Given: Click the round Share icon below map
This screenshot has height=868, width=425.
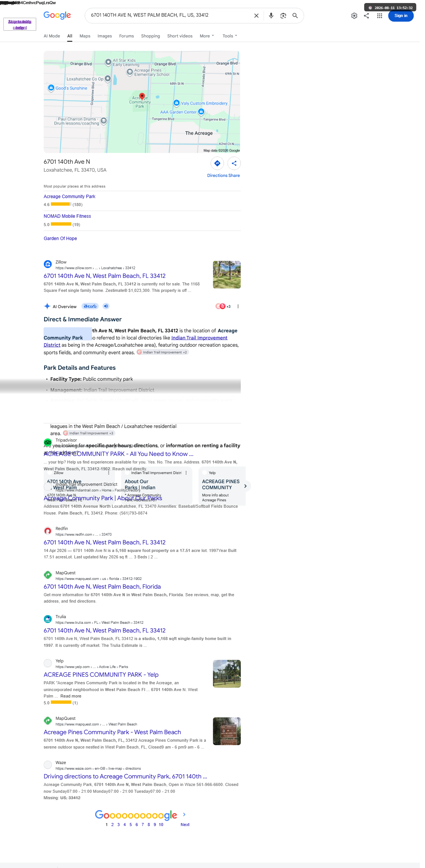Looking at the screenshot, I should pyautogui.click(x=234, y=164).
